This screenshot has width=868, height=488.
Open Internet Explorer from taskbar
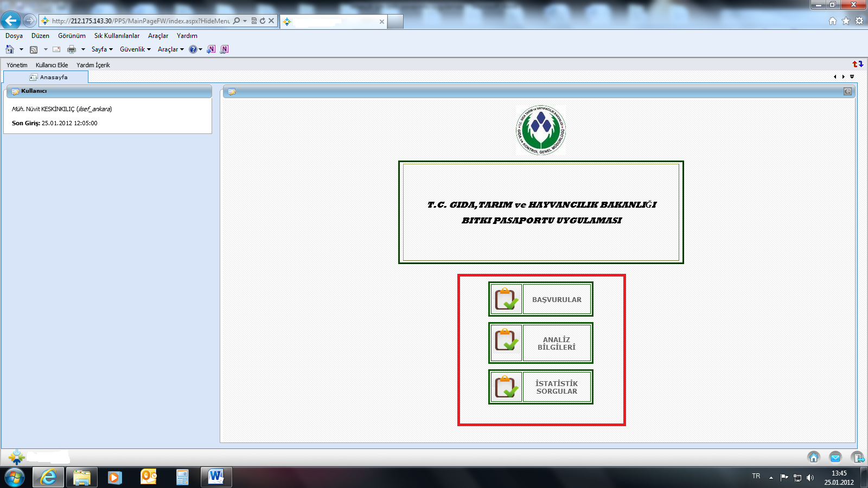tap(48, 477)
